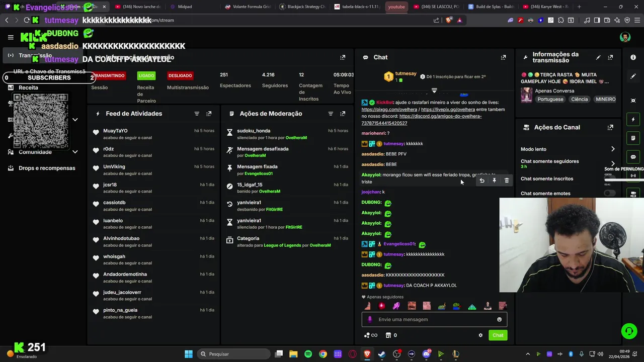Screen dimensions: 644x362
Task: Click the League of Legends category link
Action: 282,245
